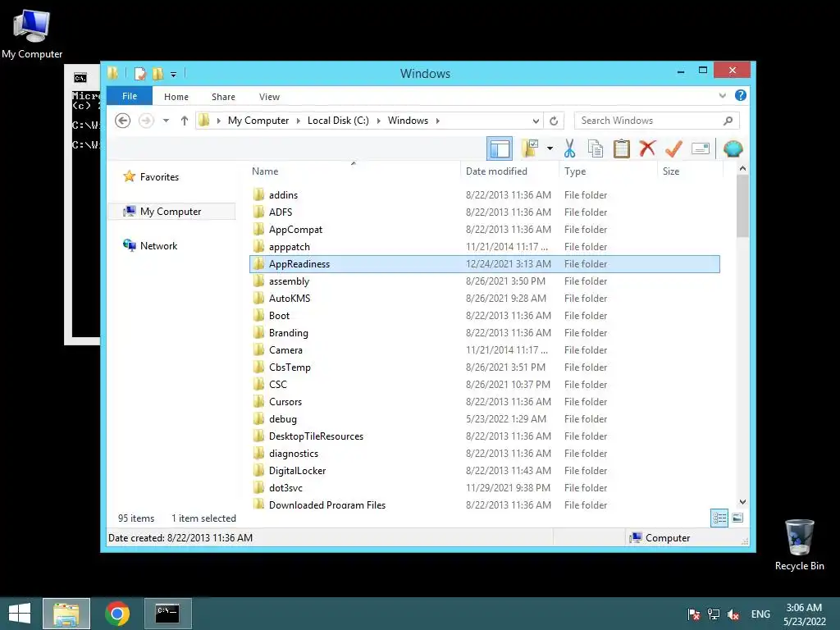Click the Classic Shell settings icon
Screen dimensions: 840x630
tap(733, 148)
